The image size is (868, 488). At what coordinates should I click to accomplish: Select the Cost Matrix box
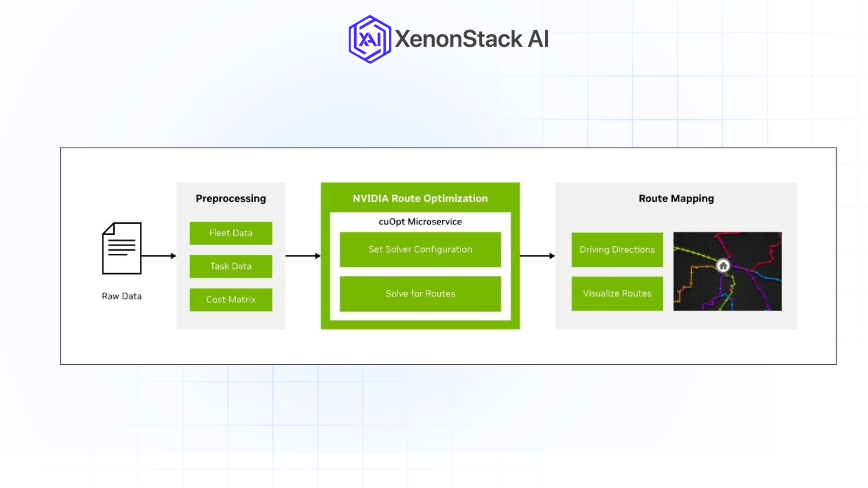(231, 300)
